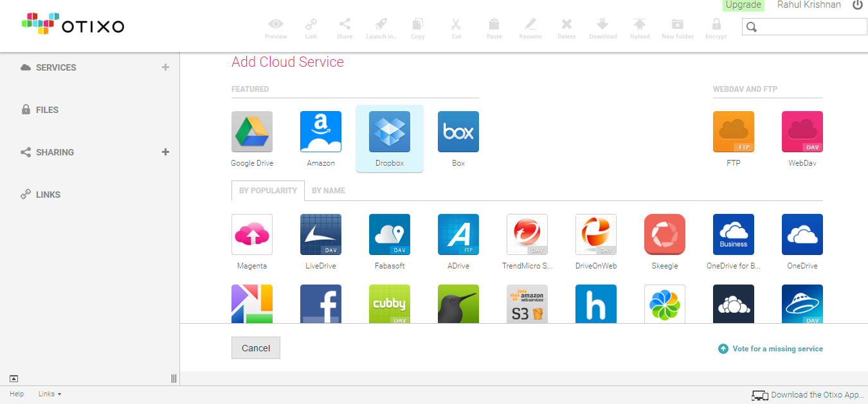Open the Files sidebar section

click(47, 110)
